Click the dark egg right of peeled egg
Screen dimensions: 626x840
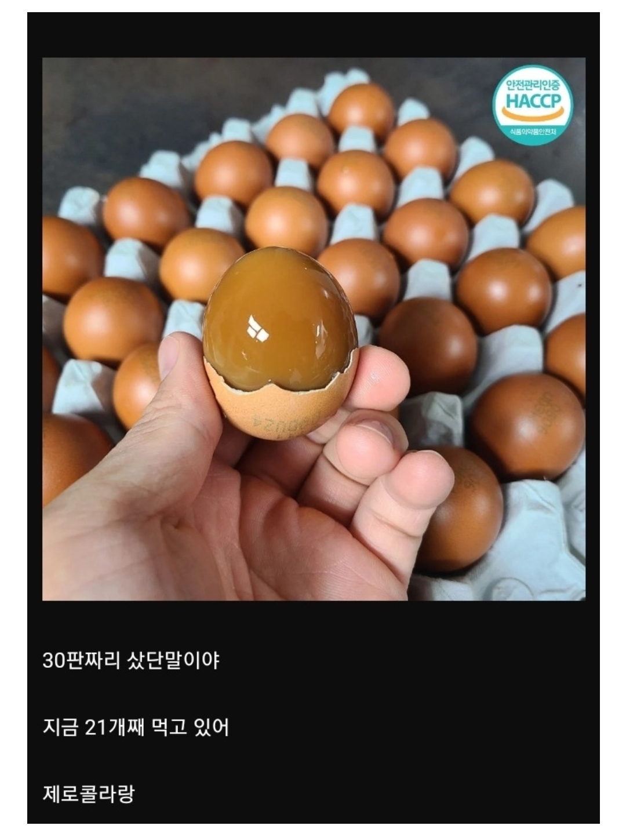click(428, 346)
